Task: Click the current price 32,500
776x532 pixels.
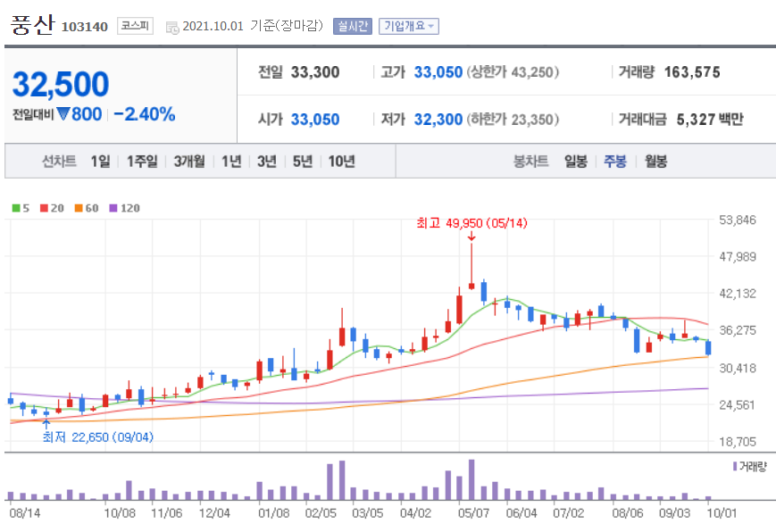Action: (x=61, y=84)
